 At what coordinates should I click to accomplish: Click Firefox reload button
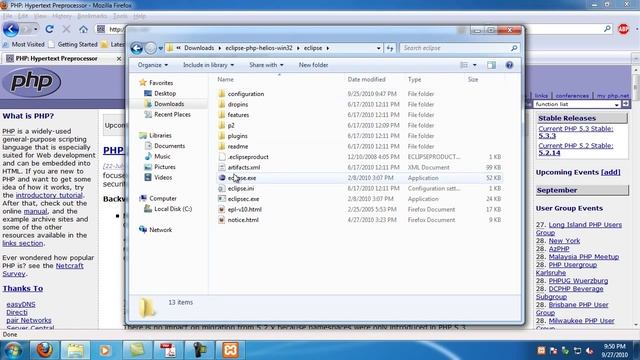[49, 29]
